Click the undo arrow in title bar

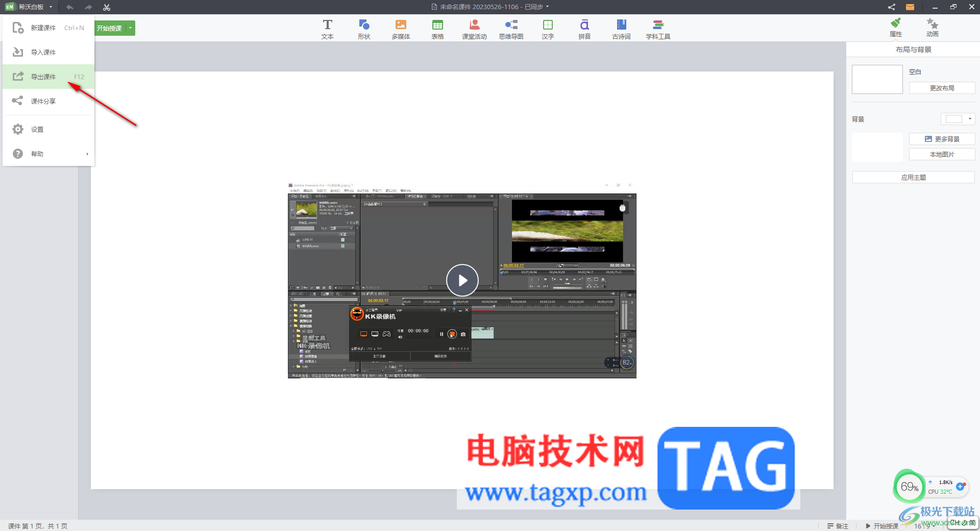[70, 7]
